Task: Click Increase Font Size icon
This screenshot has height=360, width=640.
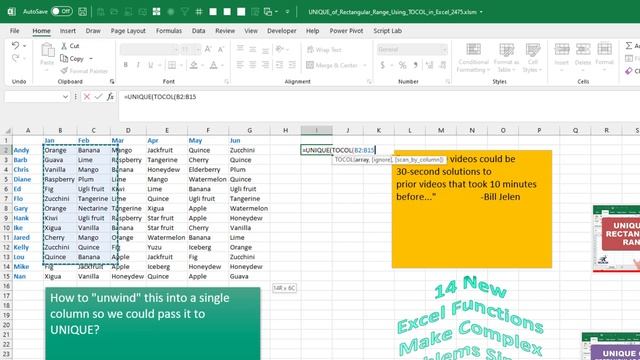Action: click(x=208, y=49)
